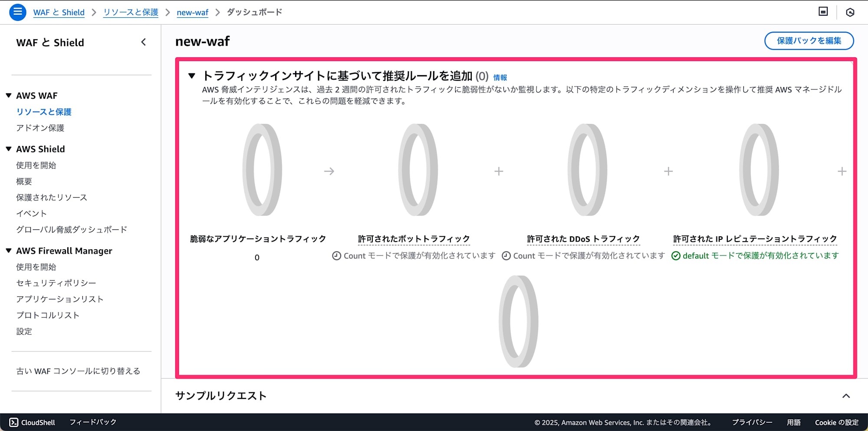Open the hamburger navigation menu icon

point(18,12)
